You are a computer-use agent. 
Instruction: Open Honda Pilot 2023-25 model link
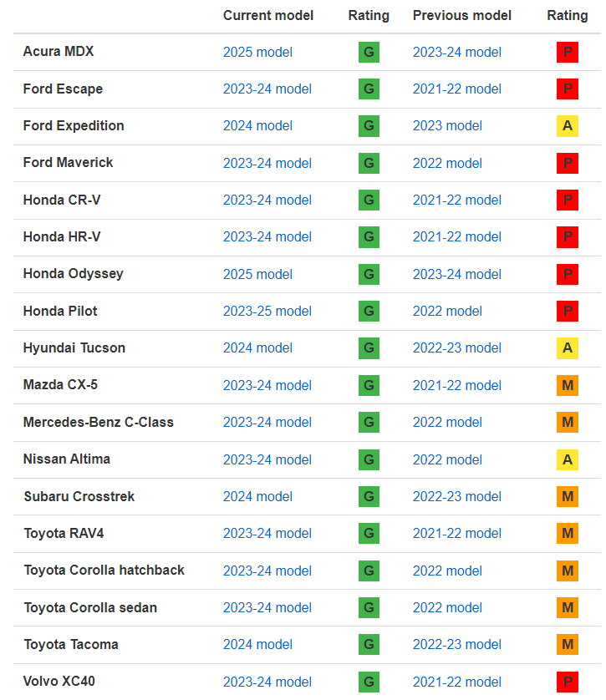[x=267, y=312]
